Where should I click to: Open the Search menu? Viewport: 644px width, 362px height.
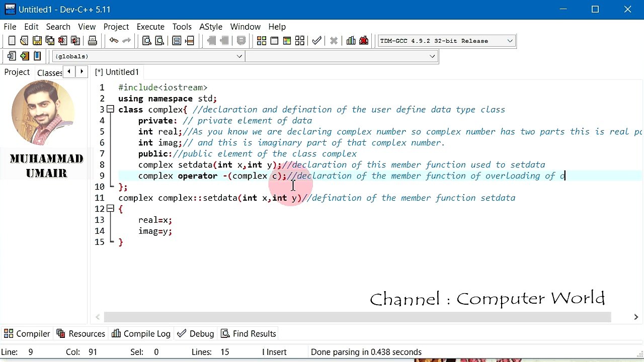[x=58, y=27]
